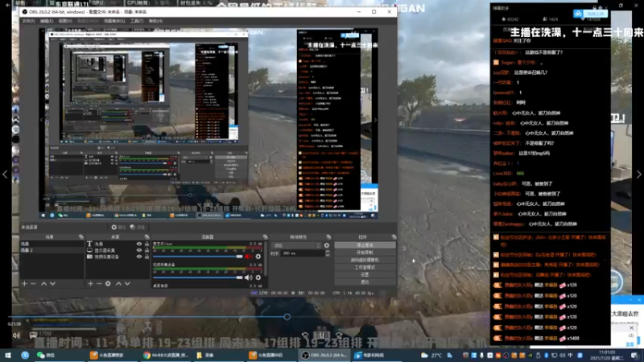Move selected scene up
Viewport: 644px width, 362px height.
tap(44, 284)
